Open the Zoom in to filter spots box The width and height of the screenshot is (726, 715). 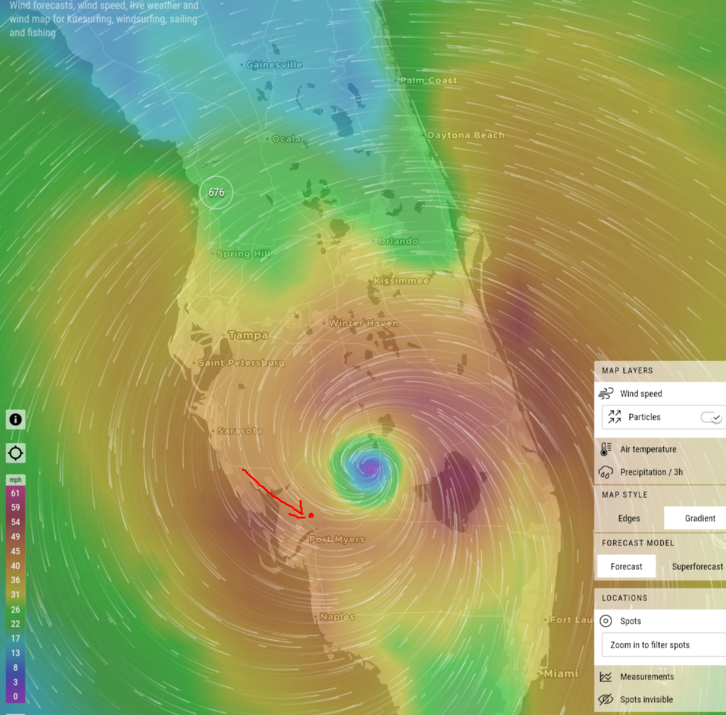coord(660,645)
